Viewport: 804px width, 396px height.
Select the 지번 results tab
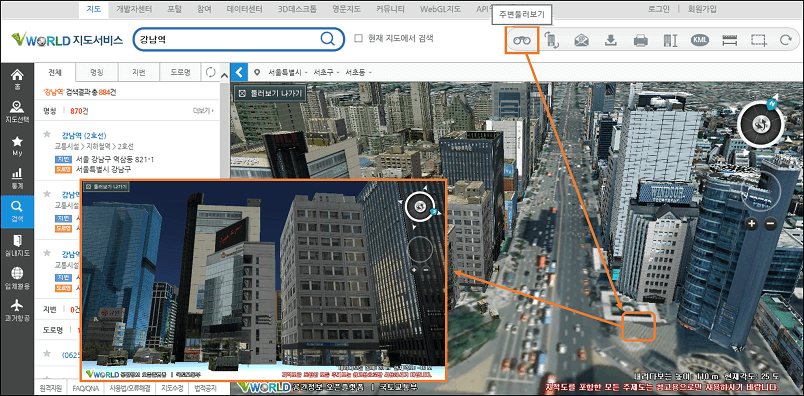(x=138, y=72)
